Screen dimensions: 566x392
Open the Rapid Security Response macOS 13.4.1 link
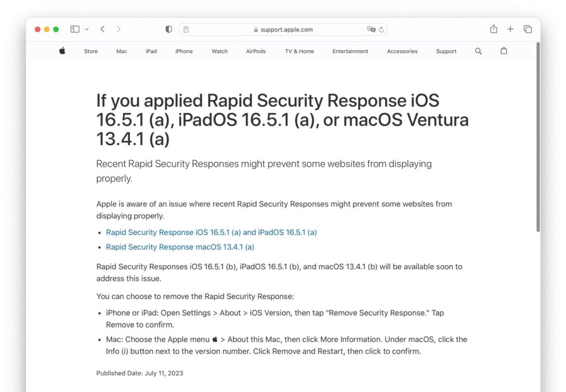(180, 247)
